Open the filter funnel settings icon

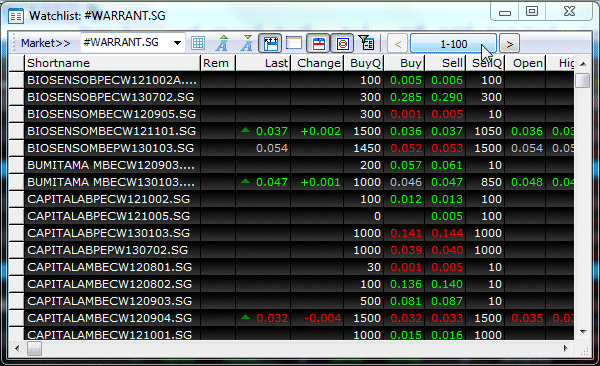[366, 43]
